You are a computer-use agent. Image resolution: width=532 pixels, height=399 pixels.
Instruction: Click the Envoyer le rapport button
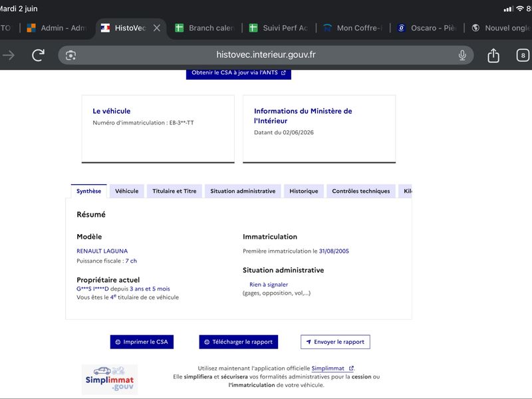tap(335, 342)
